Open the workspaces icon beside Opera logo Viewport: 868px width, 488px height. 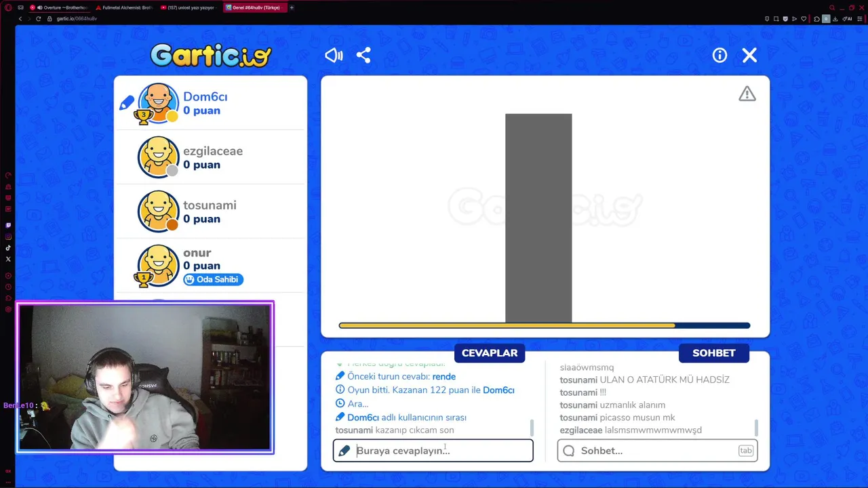(x=20, y=7)
